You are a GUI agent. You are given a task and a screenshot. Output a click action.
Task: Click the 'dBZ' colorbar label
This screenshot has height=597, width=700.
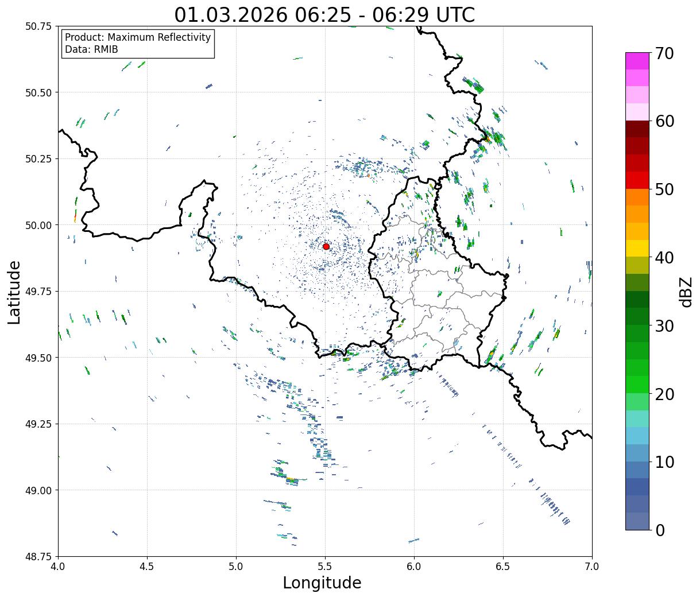[686, 292]
